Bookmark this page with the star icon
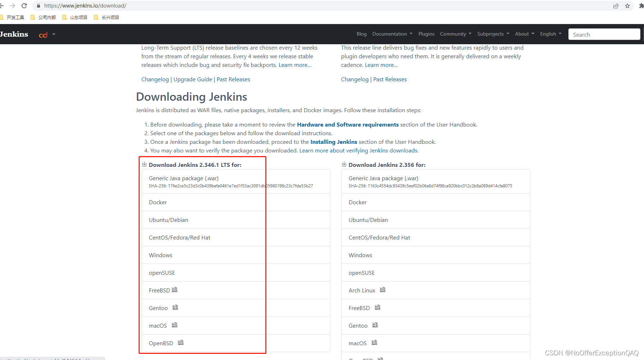This screenshot has height=360, width=644. pyautogui.click(x=627, y=6)
